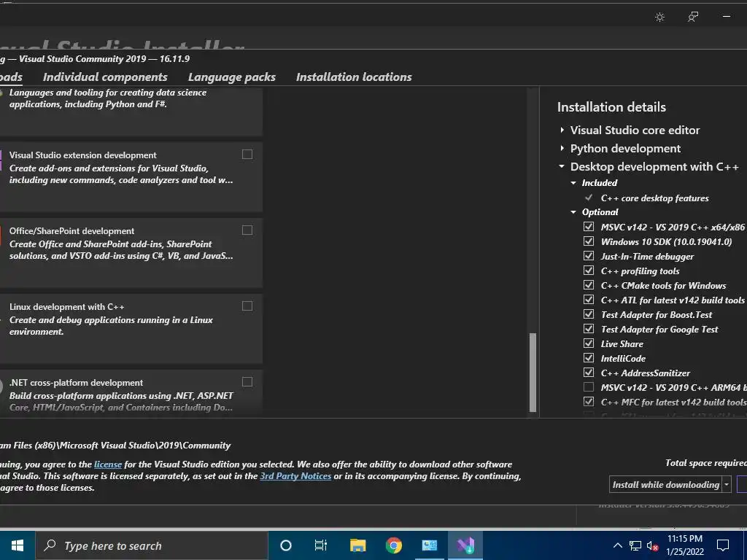Open Google Chrome from the taskbar
The width and height of the screenshot is (747, 560).
click(393, 545)
